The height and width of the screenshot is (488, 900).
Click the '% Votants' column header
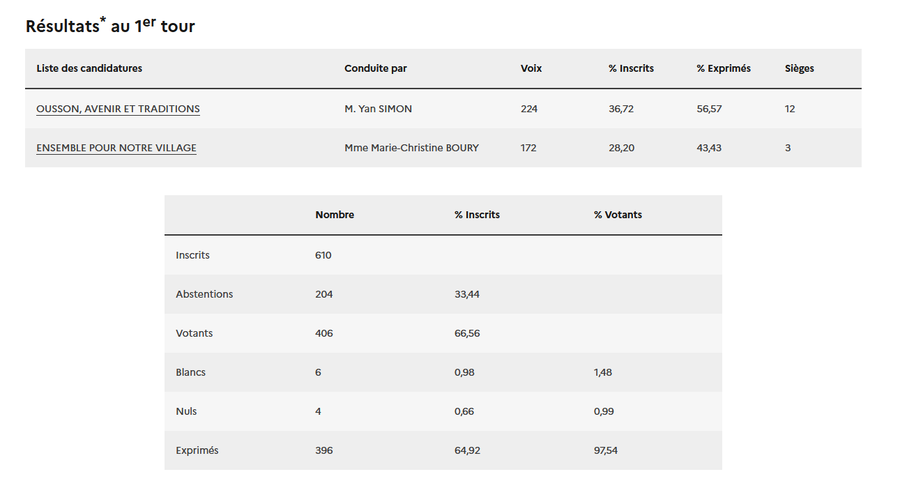[x=618, y=215]
